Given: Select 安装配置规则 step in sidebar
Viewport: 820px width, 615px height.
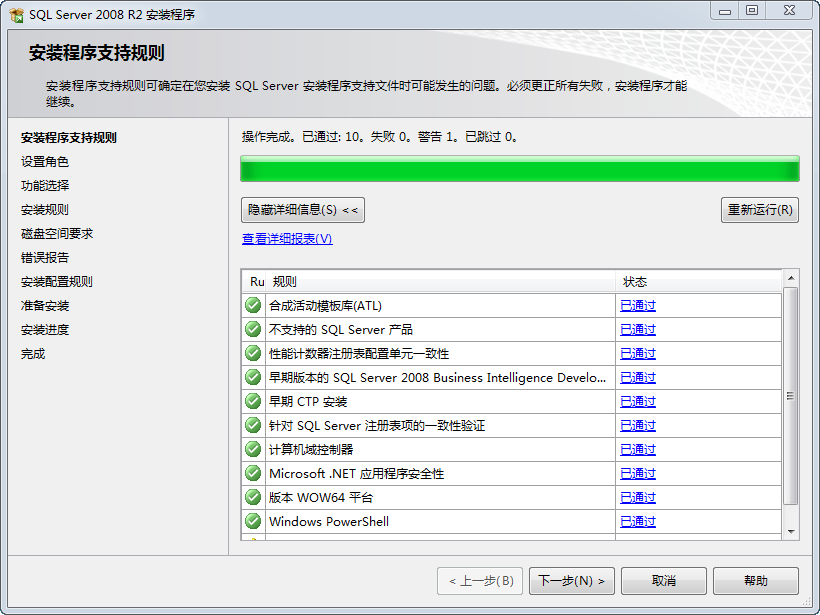Looking at the screenshot, I should [x=57, y=282].
